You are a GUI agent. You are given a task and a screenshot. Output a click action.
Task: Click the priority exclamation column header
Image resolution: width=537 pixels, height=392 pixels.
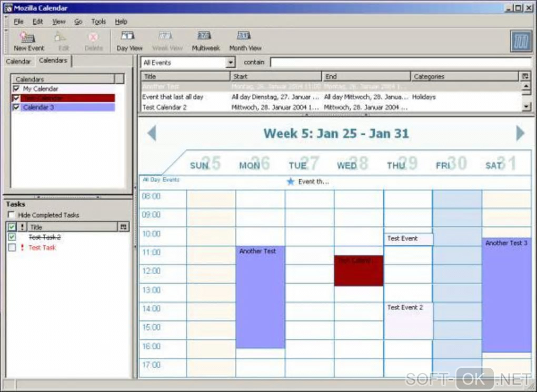pos(22,227)
